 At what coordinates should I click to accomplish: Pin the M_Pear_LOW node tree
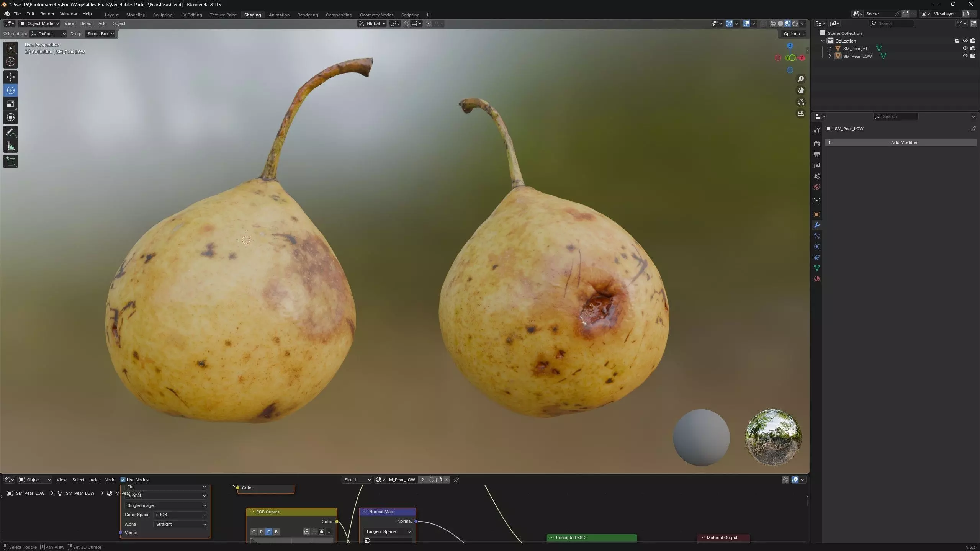tap(456, 480)
